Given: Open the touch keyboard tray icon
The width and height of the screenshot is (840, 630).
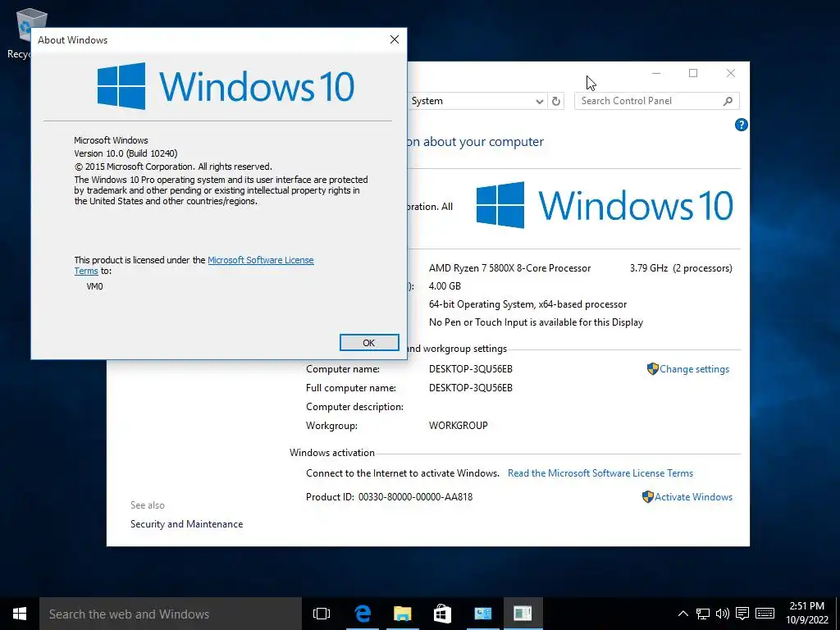Looking at the screenshot, I should [765, 614].
